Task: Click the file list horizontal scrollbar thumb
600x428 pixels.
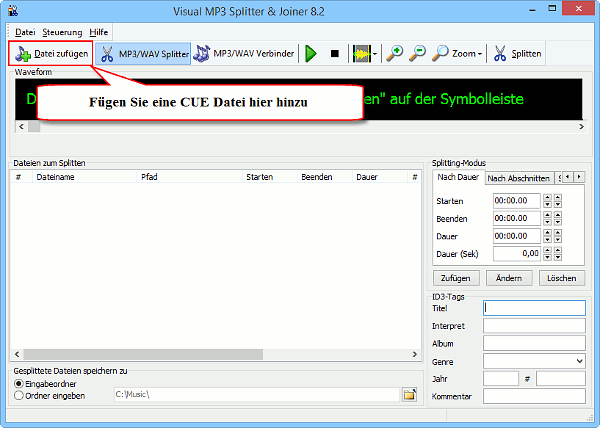Action: click(x=143, y=354)
